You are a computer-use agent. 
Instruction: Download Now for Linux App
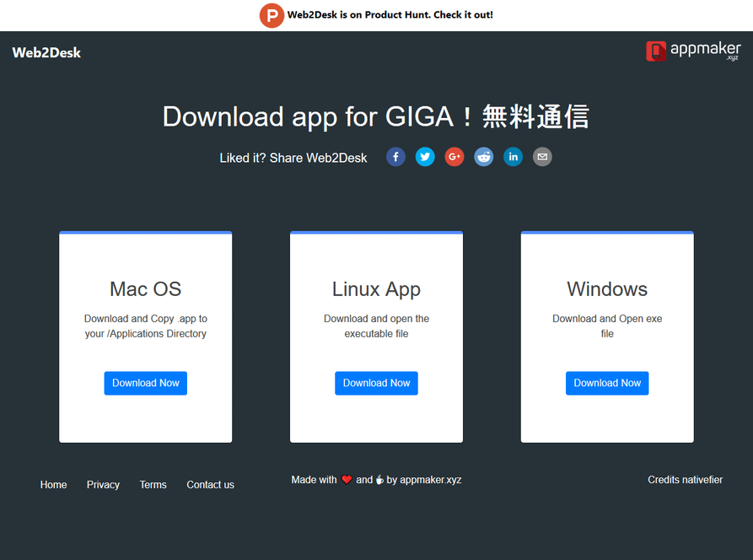tap(376, 383)
